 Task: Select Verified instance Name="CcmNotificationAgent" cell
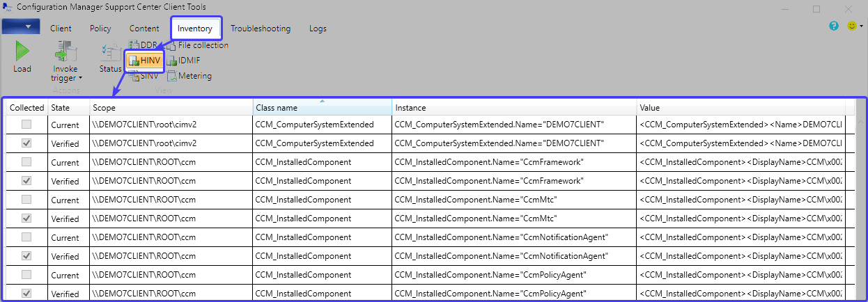514,256
